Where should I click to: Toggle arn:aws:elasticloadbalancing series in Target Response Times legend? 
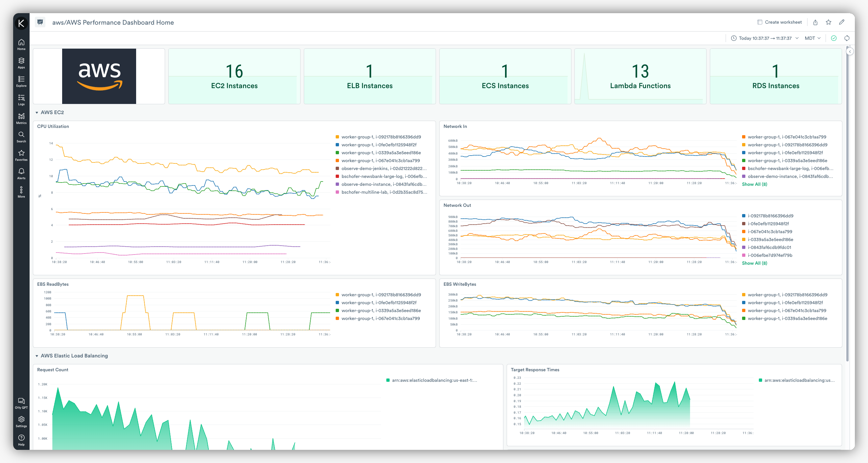pyautogui.click(x=797, y=380)
